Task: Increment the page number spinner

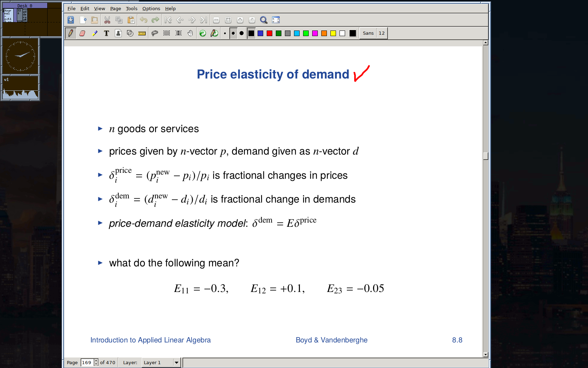Action: pyautogui.click(x=96, y=361)
